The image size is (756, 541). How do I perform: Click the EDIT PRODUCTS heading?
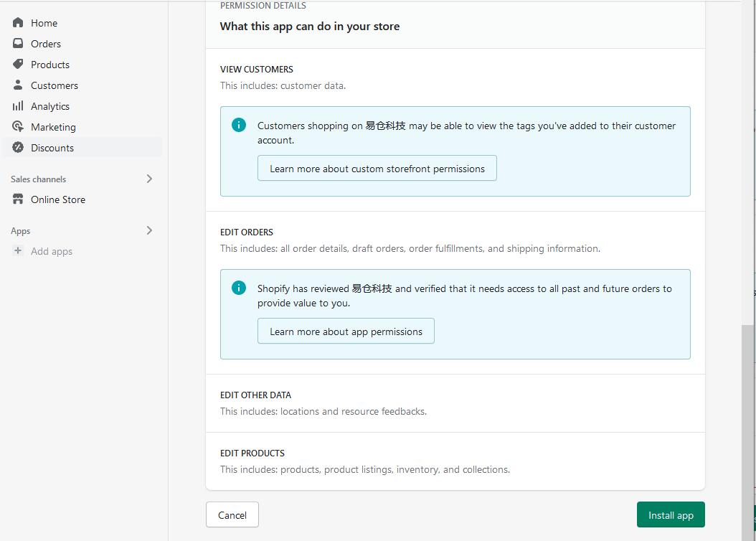252,453
